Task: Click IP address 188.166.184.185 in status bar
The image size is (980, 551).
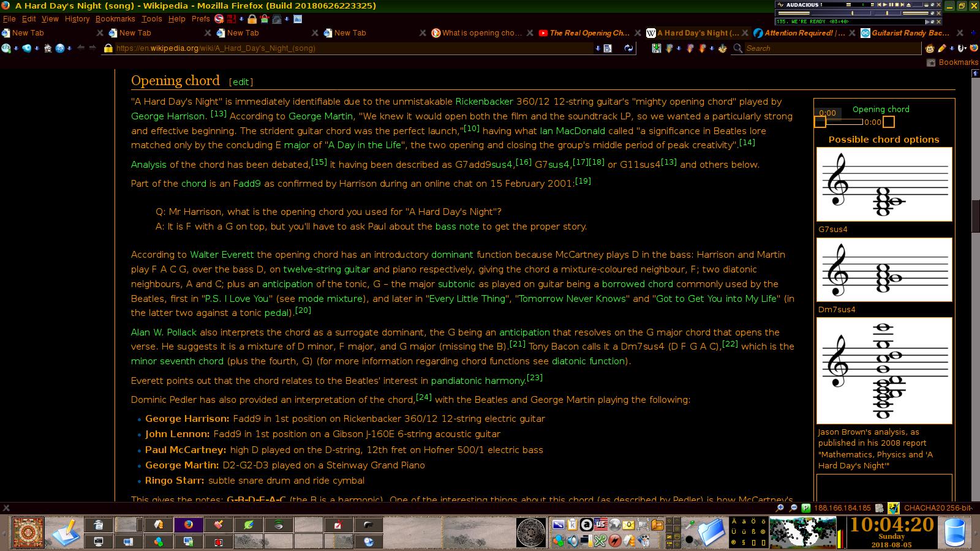Action: 842,508
